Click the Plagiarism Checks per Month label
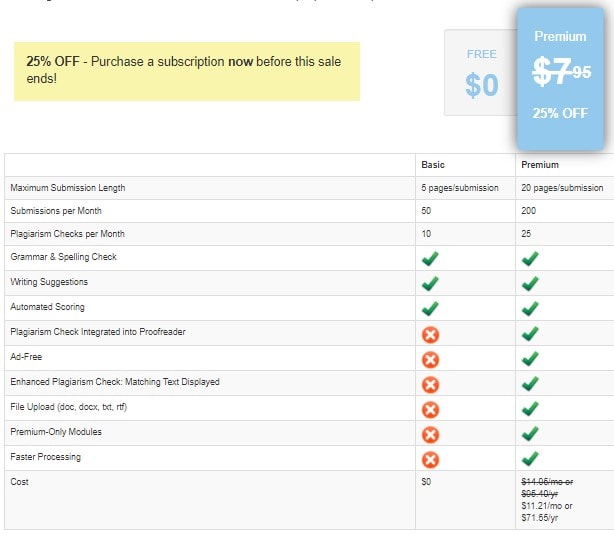This screenshot has width=614, height=534. (67, 234)
